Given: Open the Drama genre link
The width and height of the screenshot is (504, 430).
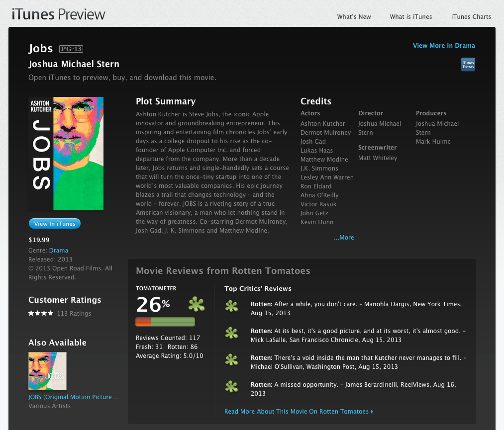Looking at the screenshot, I should (x=59, y=251).
